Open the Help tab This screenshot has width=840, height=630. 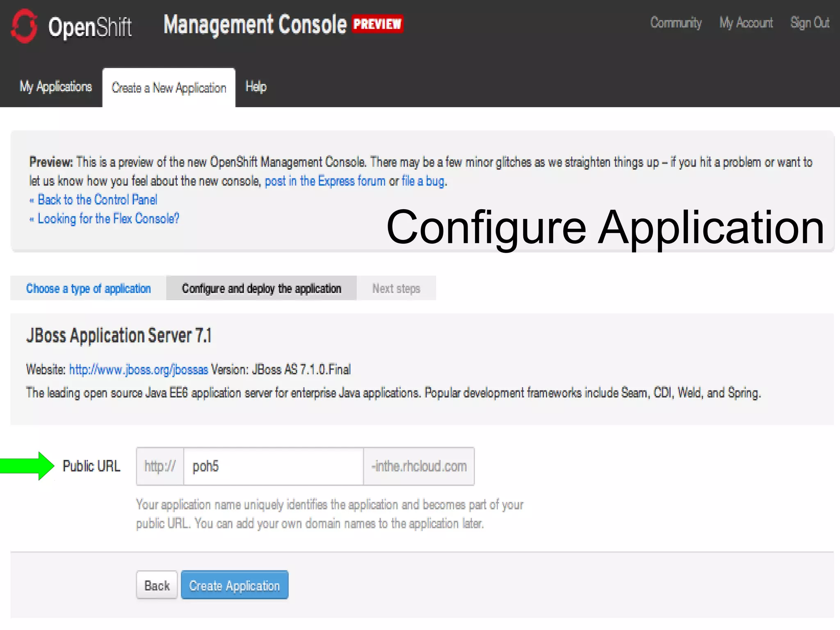click(x=256, y=87)
